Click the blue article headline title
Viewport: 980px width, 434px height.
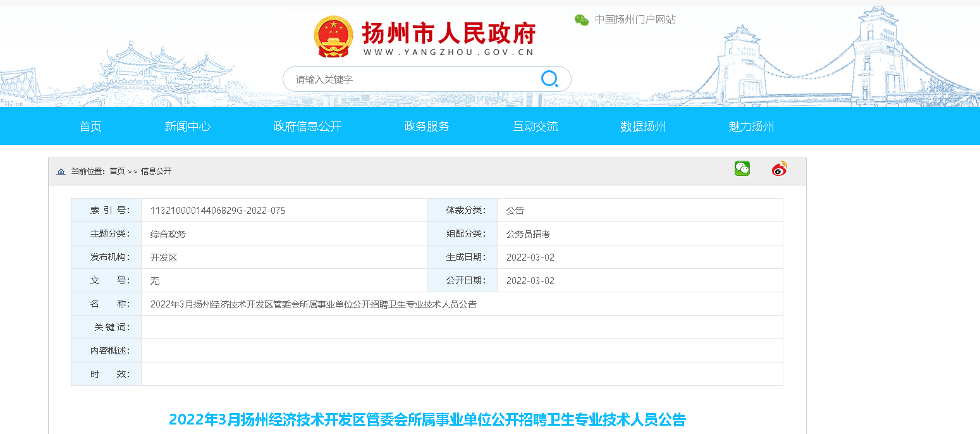coord(427,419)
